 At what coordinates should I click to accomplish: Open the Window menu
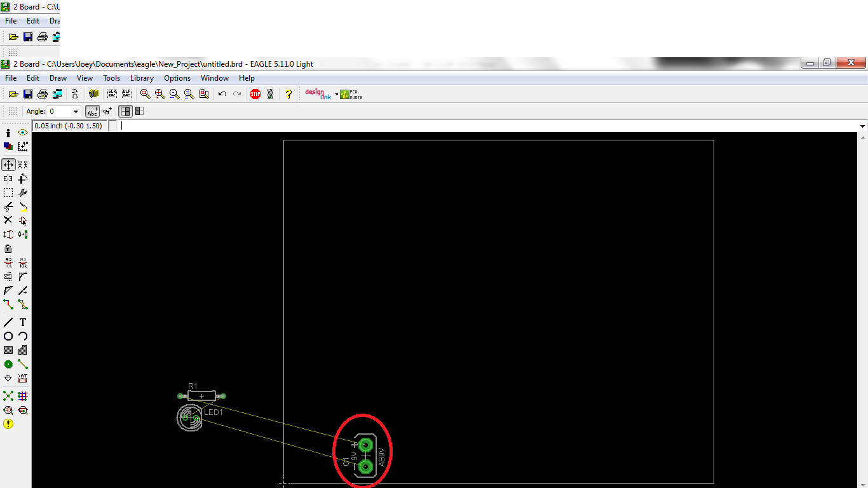pos(215,78)
